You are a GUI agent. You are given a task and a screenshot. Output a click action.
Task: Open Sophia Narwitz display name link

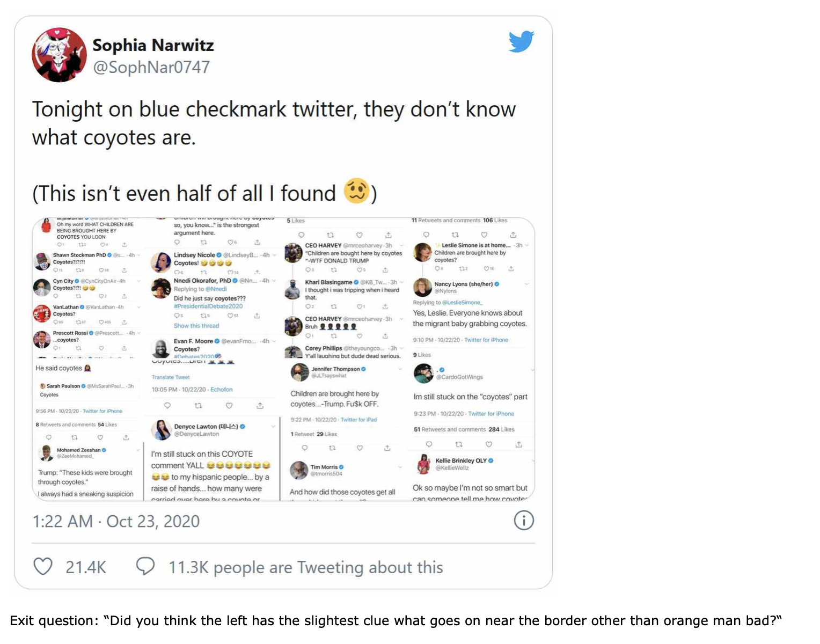[x=153, y=45]
